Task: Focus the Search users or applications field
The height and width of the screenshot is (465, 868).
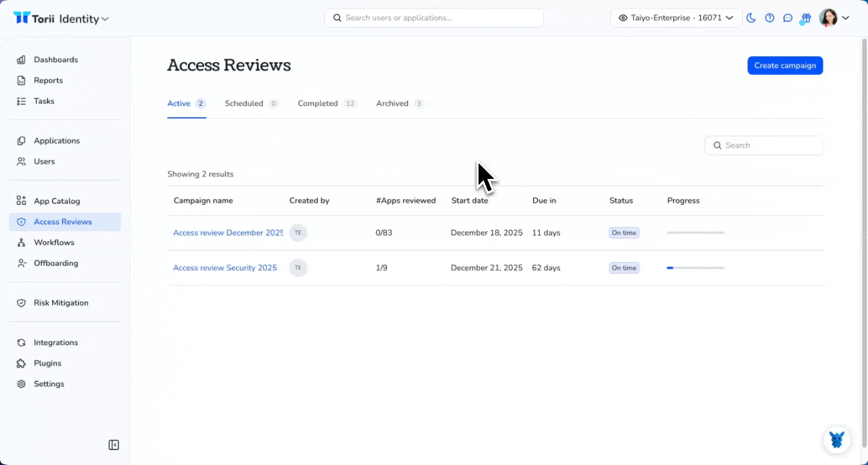Action: (433, 18)
